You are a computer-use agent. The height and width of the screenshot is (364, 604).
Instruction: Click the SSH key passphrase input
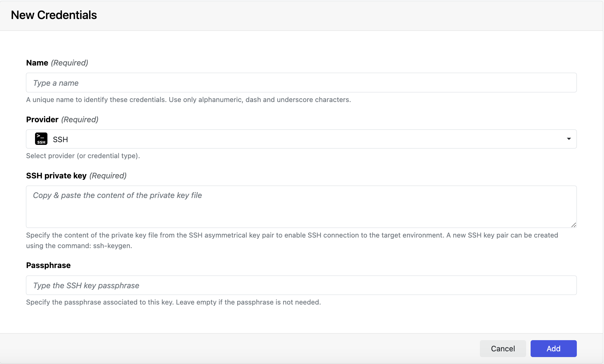(x=301, y=285)
